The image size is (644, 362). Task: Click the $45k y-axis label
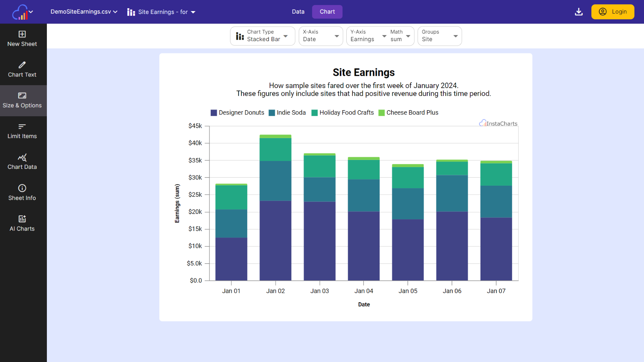click(x=195, y=126)
